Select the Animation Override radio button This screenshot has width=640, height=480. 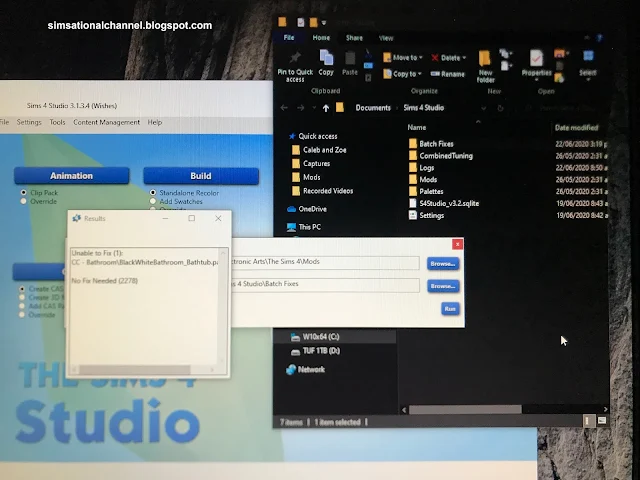(24, 201)
